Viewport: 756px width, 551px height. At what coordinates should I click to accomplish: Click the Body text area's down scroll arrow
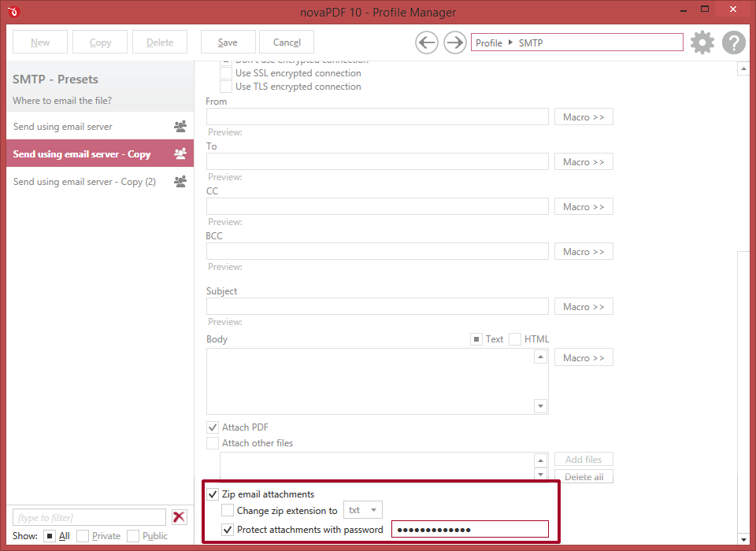540,406
